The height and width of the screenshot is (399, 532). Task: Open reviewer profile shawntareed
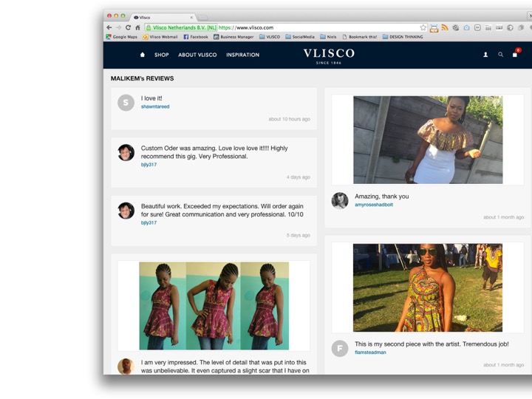[x=155, y=106]
